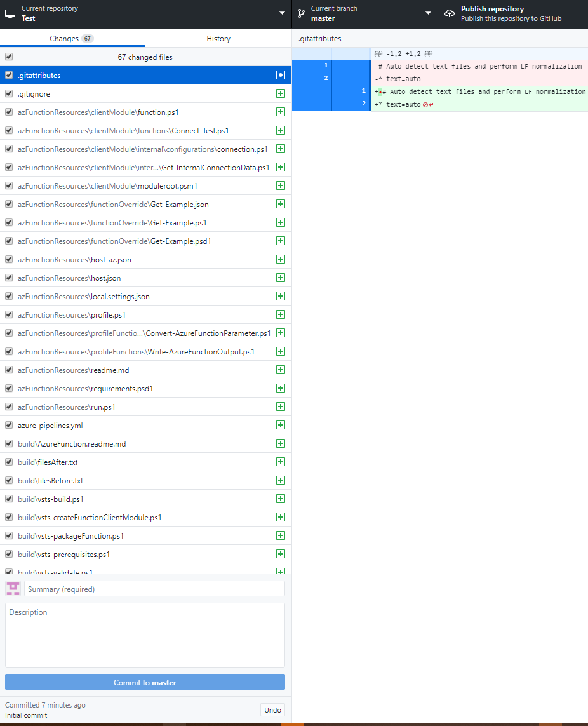Switch to the History tab

pyautogui.click(x=218, y=39)
